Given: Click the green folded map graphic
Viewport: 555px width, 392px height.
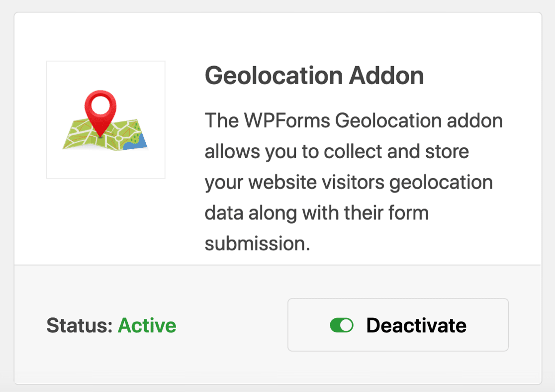Looking at the screenshot, I should point(87,135).
